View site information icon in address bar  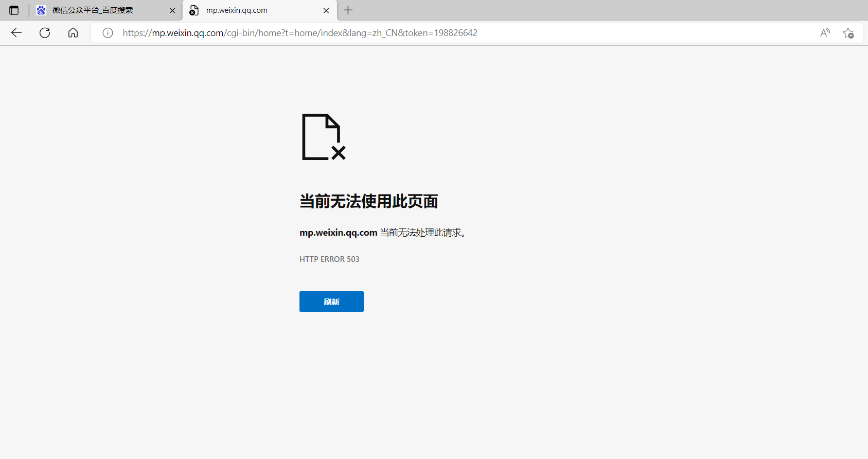(x=108, y=33)
